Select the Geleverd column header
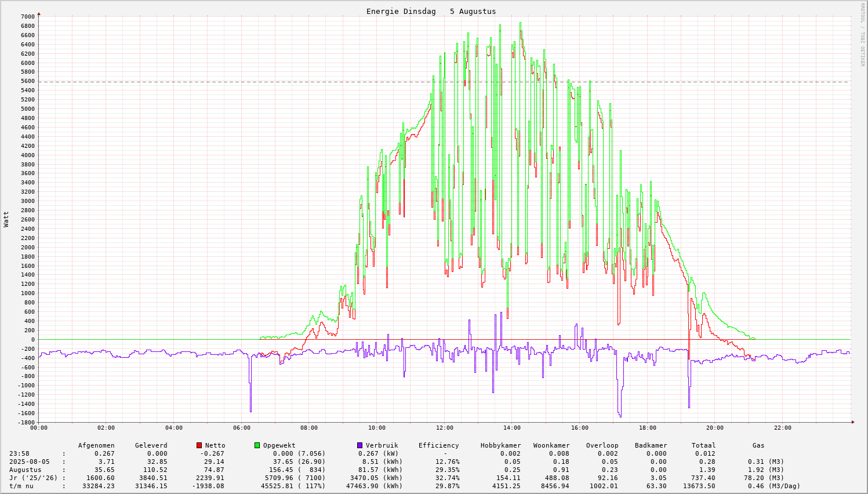 point(151,445)
